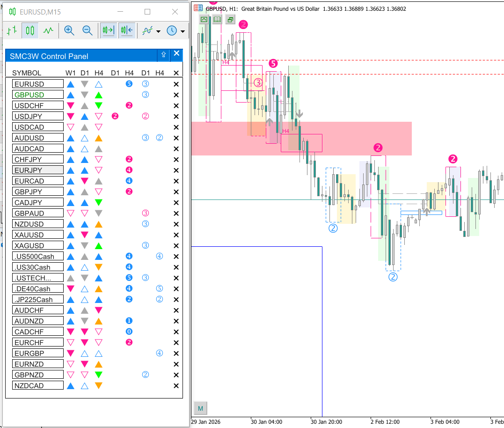Image resolution: width=504 pixels, height=428 pixels.
Task: Select candlestick chart mode
Action: tap(30, 31)
